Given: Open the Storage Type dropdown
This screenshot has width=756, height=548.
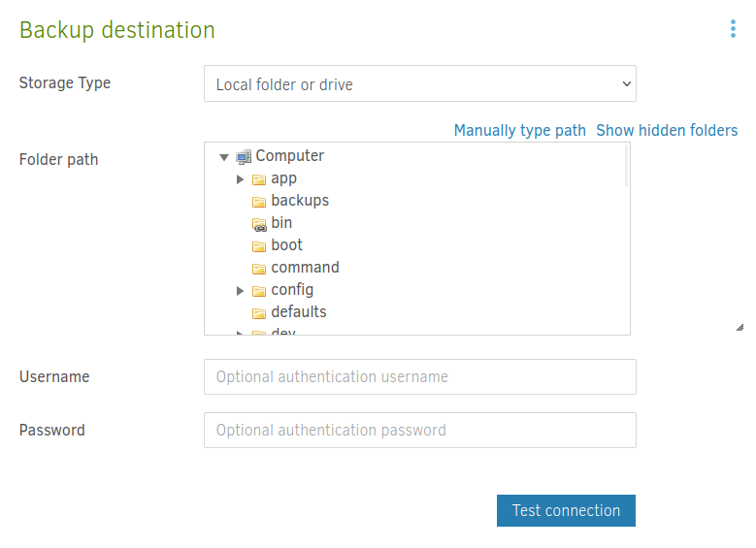Looking at the screenshot, I should 419,84.
